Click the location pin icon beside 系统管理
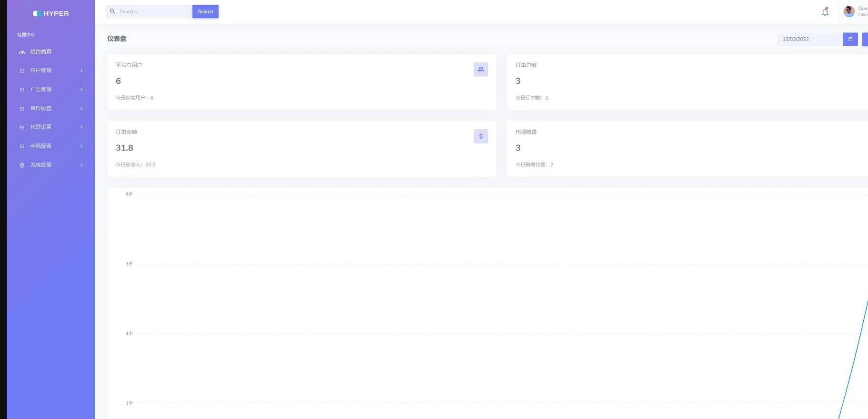This screenshot has width=868, height=419. 22,165
